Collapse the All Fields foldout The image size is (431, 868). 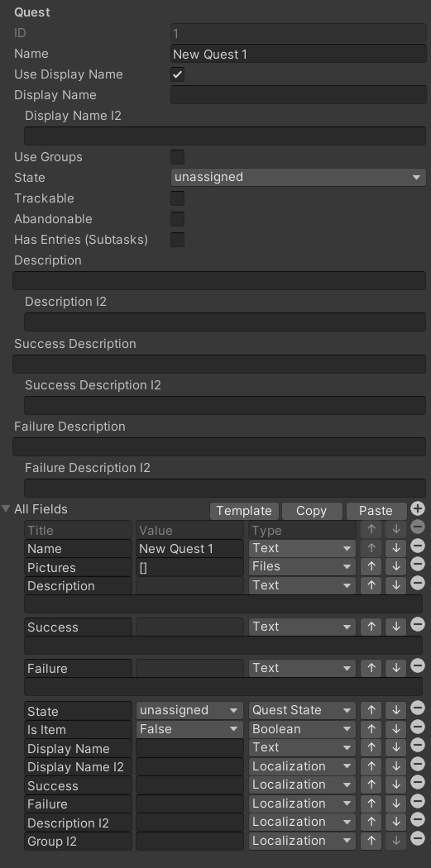coord(6,508)
